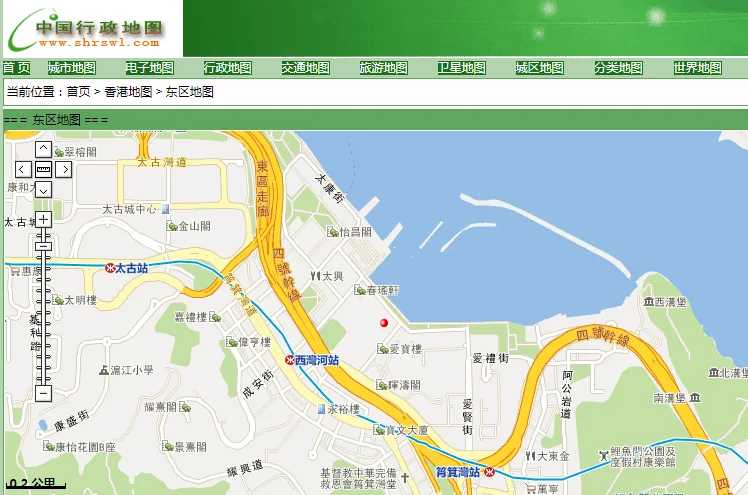
Task: Click 翠榕閣 building icon
Action: tap(58, 152)
